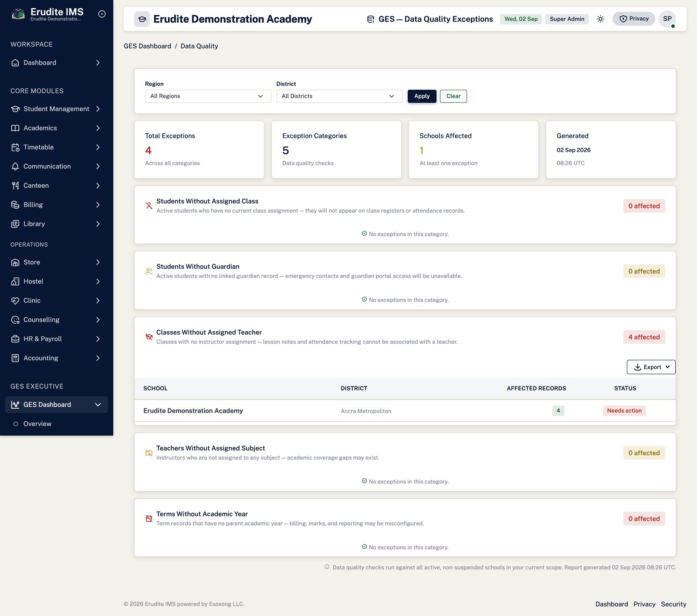Image resolution: width=697 pixels, height=616 pixels.
Task: Open the SP user avatar
Action: (x=667, y=19)
